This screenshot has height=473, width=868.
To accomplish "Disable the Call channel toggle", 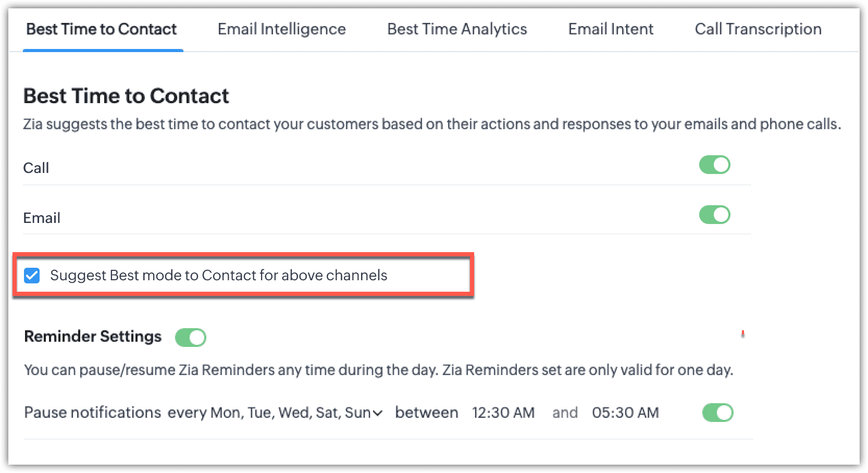I will (714, 165).
